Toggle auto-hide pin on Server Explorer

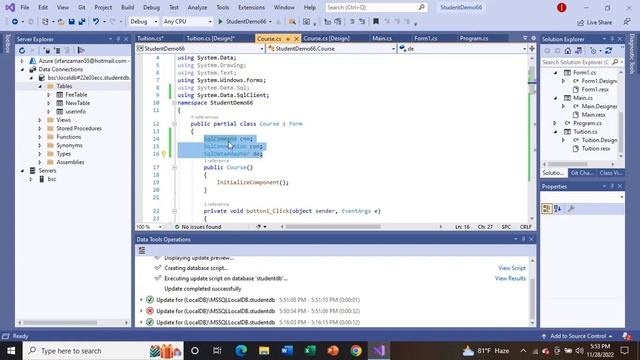pos(118,39)
